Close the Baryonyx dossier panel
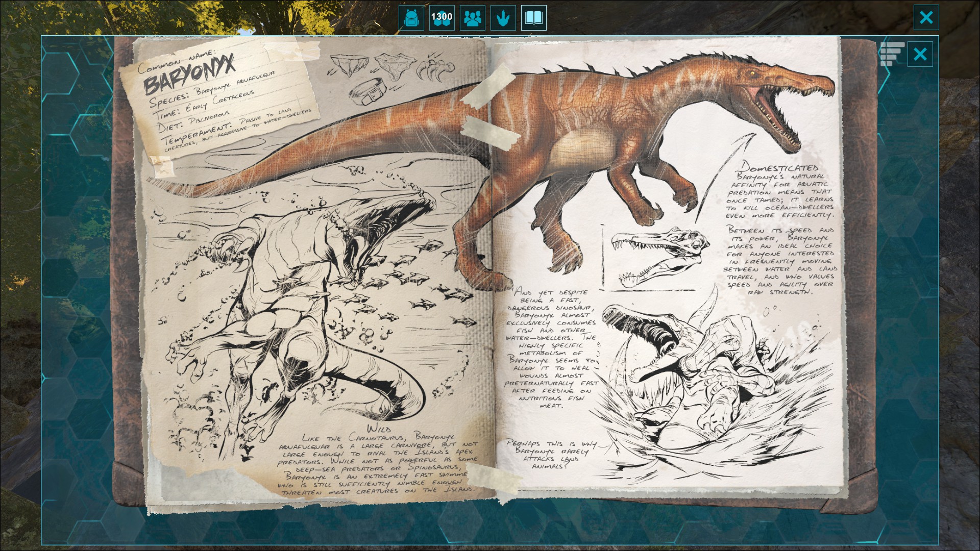 (920, 54)
